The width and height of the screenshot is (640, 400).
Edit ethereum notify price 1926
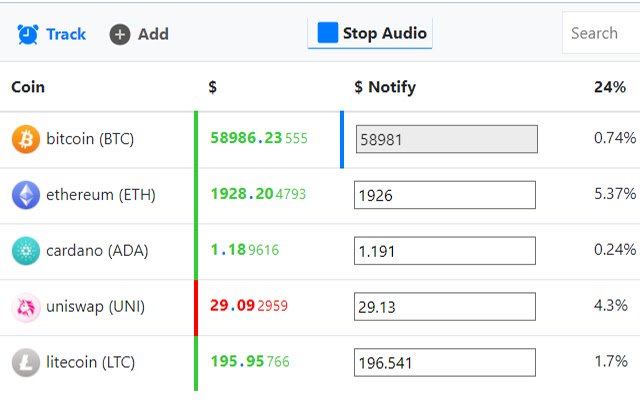point(444,195)
